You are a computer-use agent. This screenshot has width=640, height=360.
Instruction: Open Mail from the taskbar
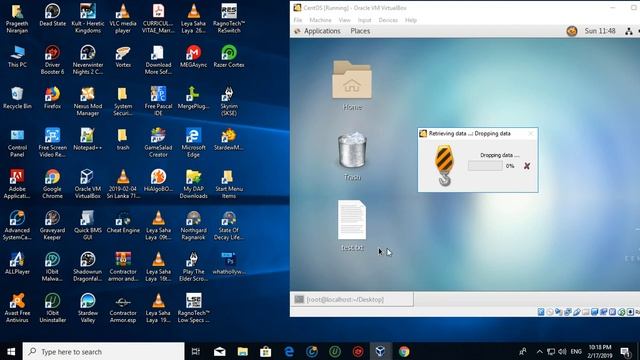click(x=220, y=351)
